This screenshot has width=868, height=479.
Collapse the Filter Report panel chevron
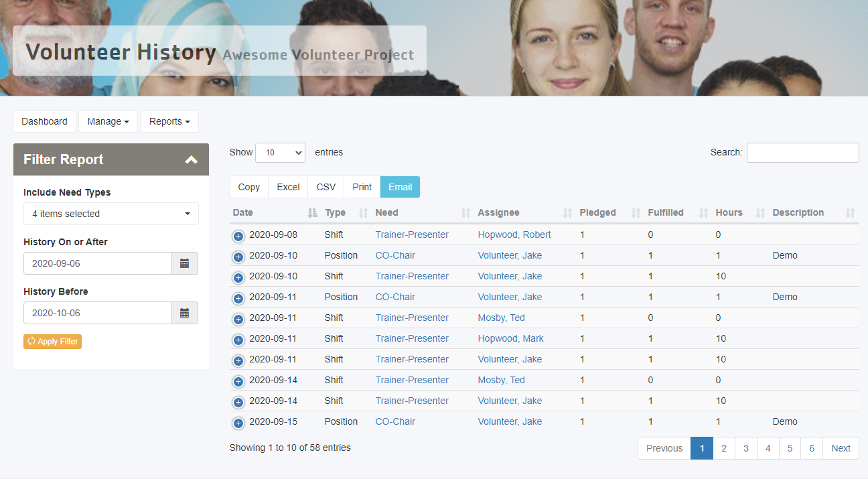[192, 159]
